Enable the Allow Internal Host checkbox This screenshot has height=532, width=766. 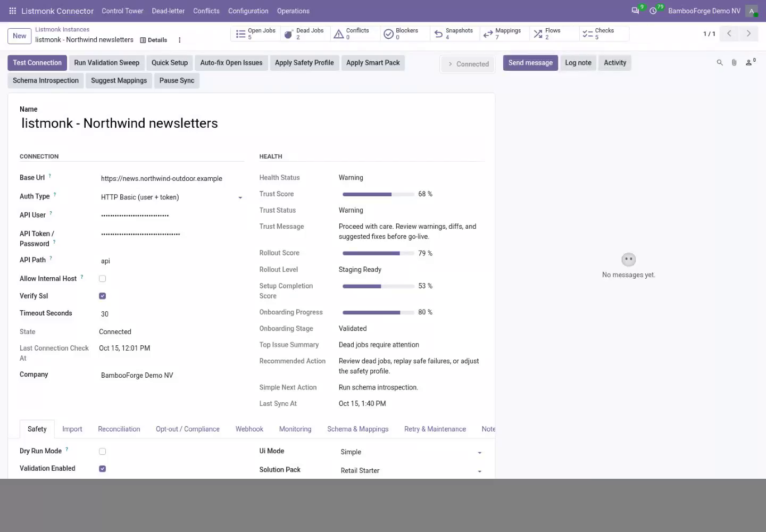103,279
